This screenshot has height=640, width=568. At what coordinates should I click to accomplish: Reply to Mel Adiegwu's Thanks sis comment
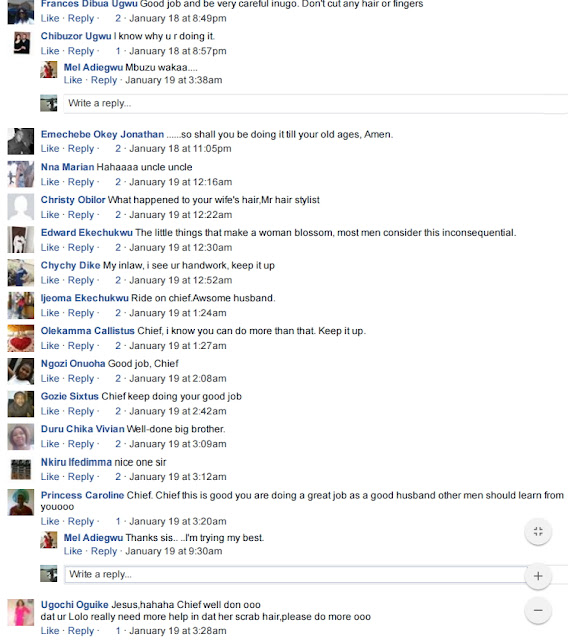coord(104,551)
